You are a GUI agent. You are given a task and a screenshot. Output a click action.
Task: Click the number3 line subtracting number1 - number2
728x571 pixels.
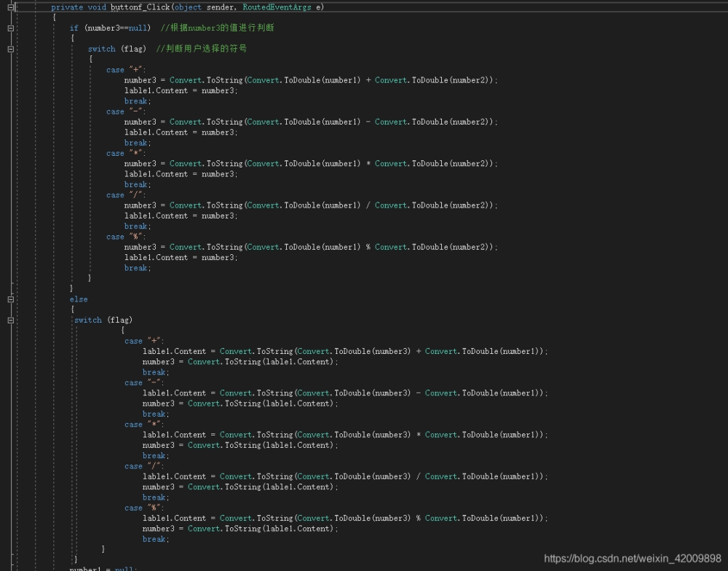coord(311,122)
